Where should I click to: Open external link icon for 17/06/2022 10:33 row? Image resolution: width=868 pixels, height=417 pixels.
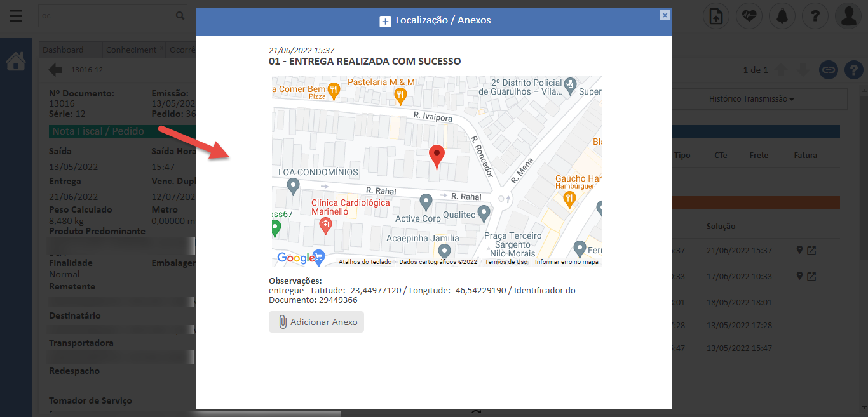point(811,277)
